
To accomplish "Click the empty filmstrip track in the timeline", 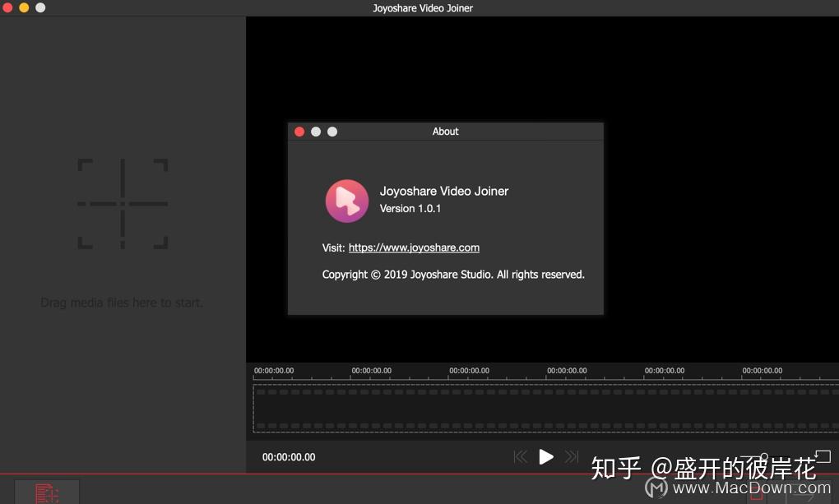I will tap(546, 409).
